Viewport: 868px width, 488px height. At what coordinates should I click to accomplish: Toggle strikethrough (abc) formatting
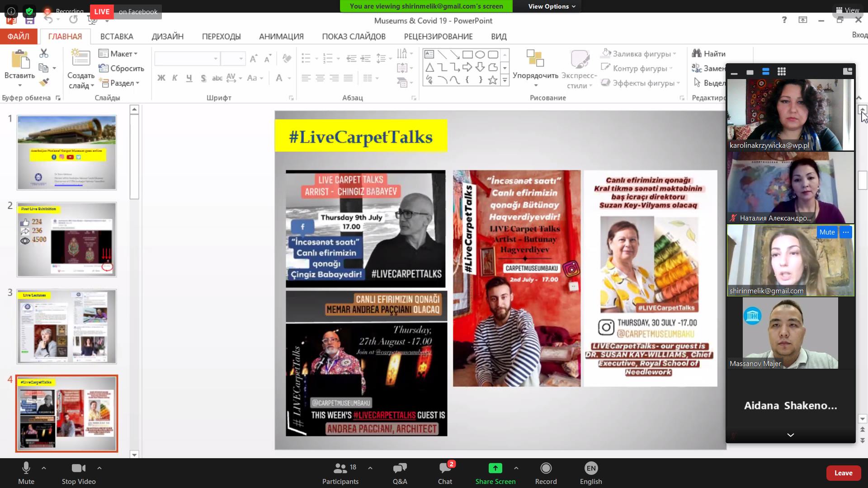[x=217, y=78]
